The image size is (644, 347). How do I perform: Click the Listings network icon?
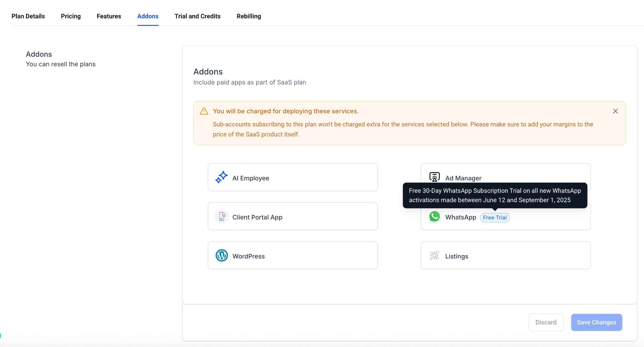434,255
